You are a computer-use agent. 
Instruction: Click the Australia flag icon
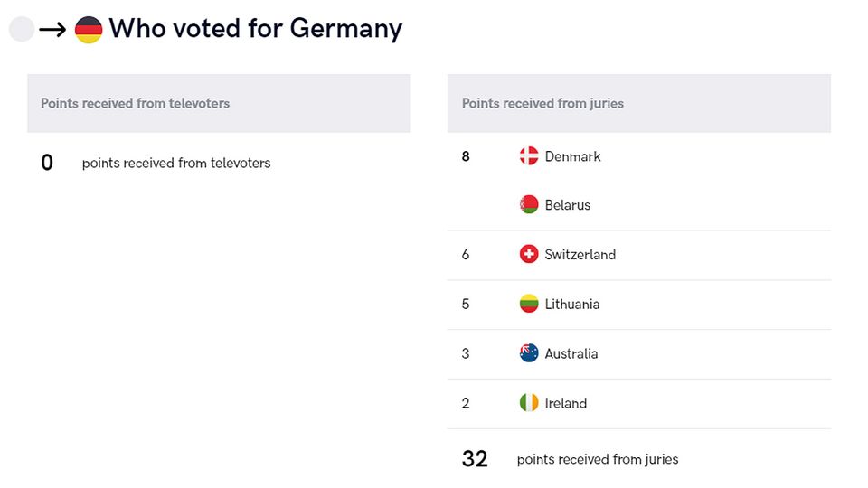[529, 353]
